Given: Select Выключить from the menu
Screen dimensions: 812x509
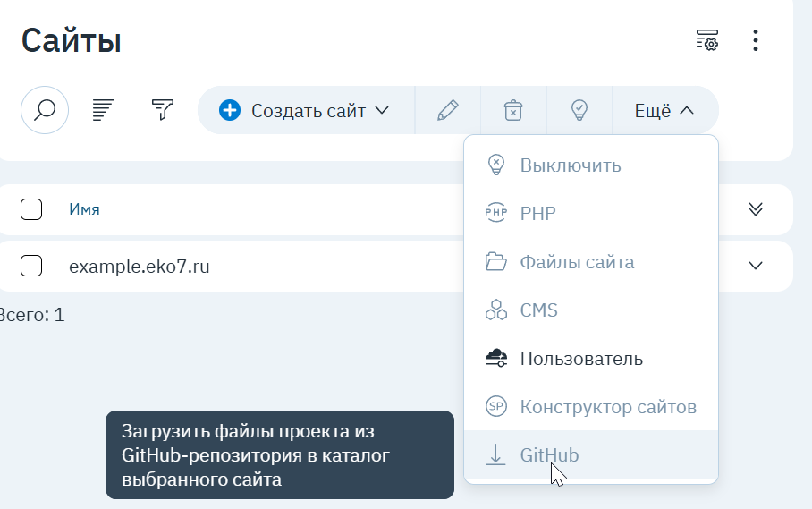Looking at the screenshot, I should 591,165.
